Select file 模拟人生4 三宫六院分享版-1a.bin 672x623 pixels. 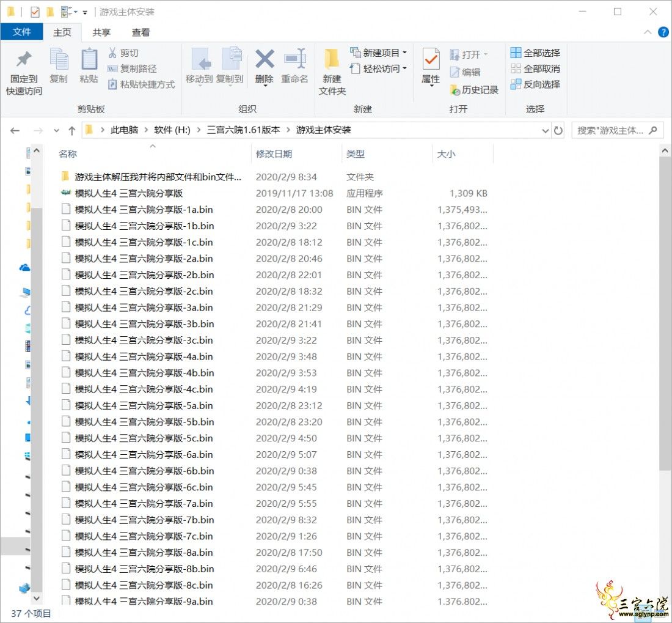(x=144, y=210)
